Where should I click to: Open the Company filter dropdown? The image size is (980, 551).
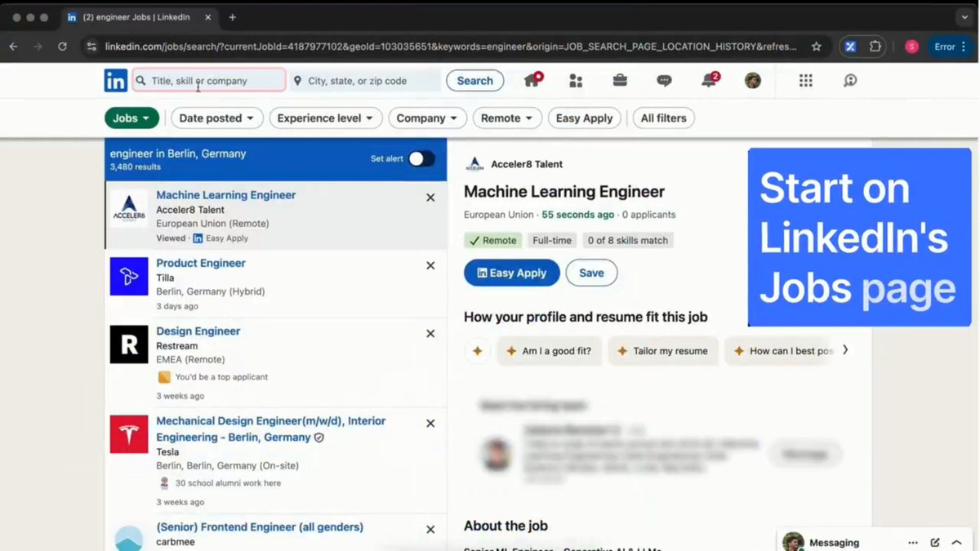click(x=428, y=118)
